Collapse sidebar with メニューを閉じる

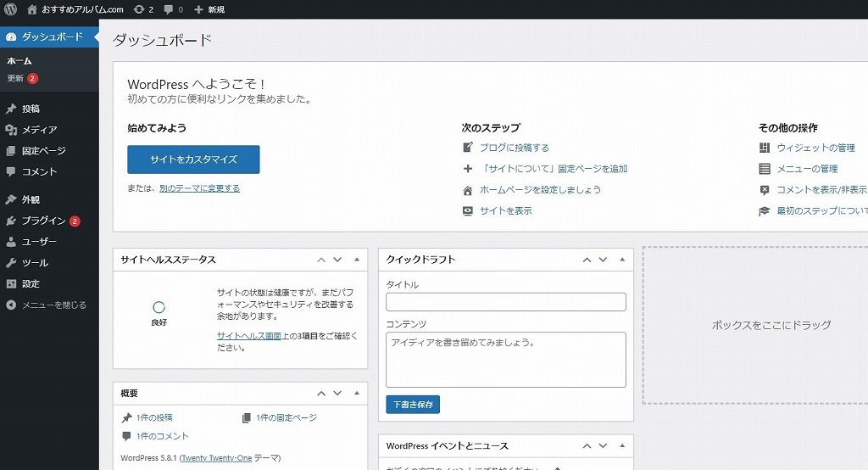tap(46, 305)
